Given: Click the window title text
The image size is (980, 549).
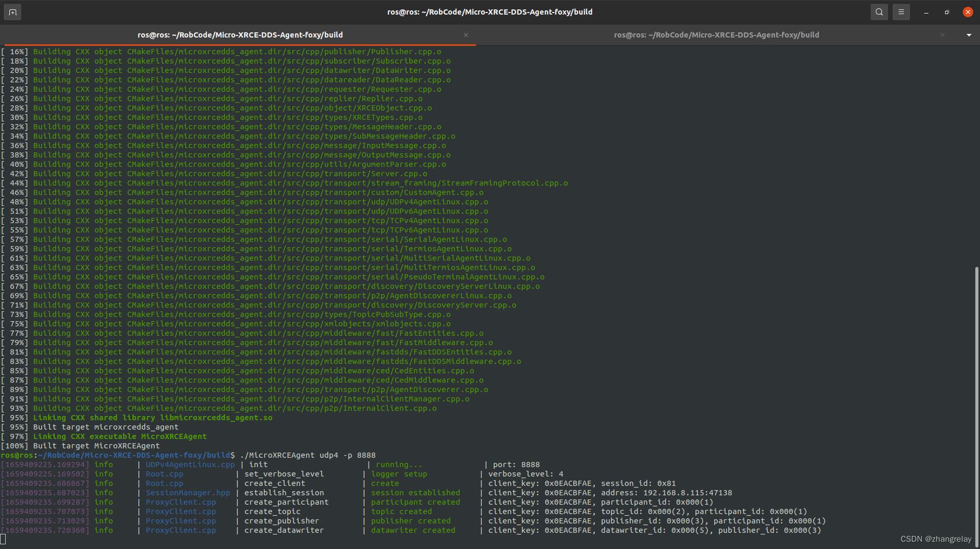Looking at the screenshot, I should (489, 12).
